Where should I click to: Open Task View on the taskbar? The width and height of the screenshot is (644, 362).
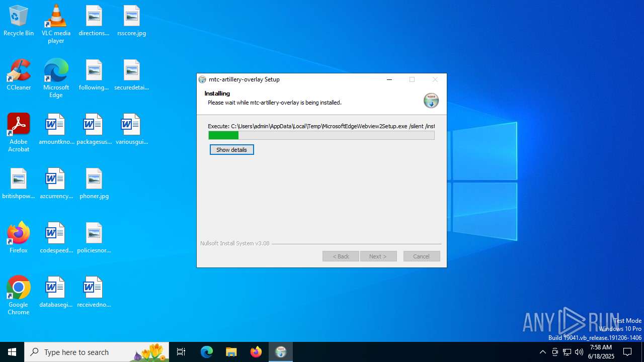point(181,352)
